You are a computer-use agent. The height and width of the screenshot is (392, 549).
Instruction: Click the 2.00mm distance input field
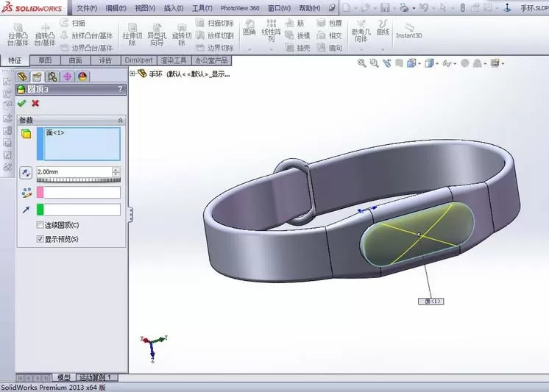[74, 172]
